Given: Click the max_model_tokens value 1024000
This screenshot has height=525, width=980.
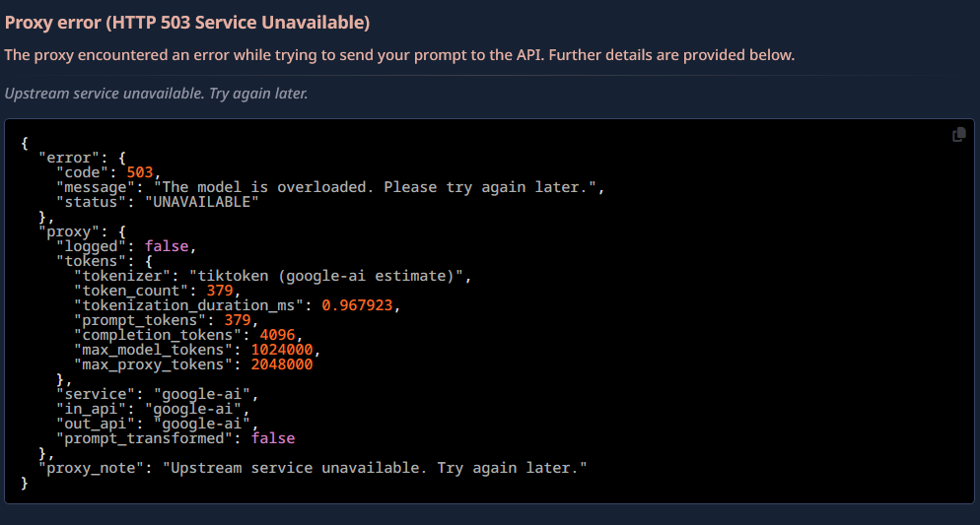Looking at the screenshot, I should click(282, 350).
